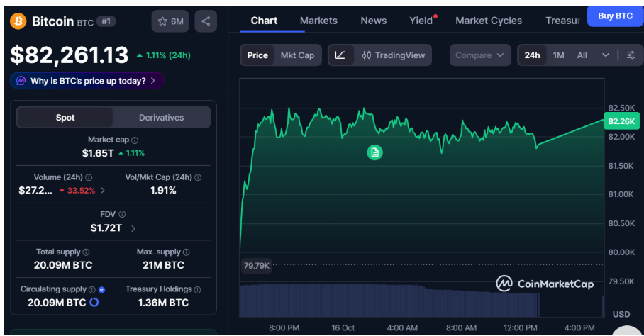Select the line chart icon

point(340,55)
